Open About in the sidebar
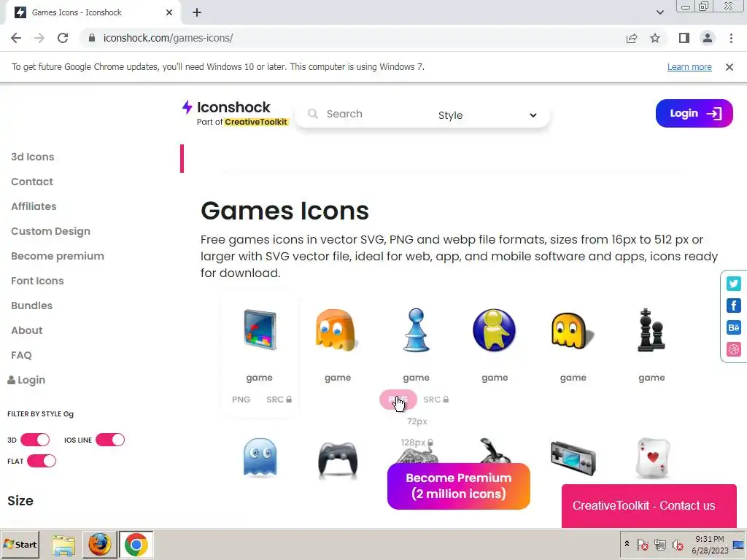 click(27, 330)
